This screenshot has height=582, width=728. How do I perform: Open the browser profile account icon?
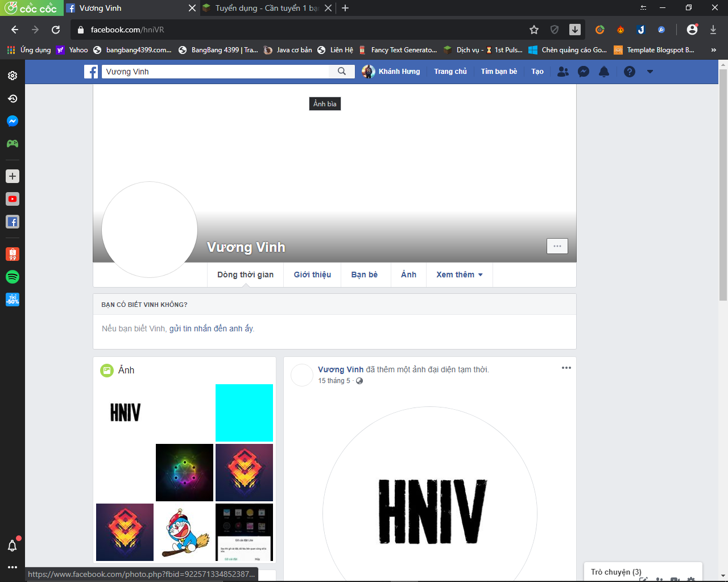click(x=692, y=30)
